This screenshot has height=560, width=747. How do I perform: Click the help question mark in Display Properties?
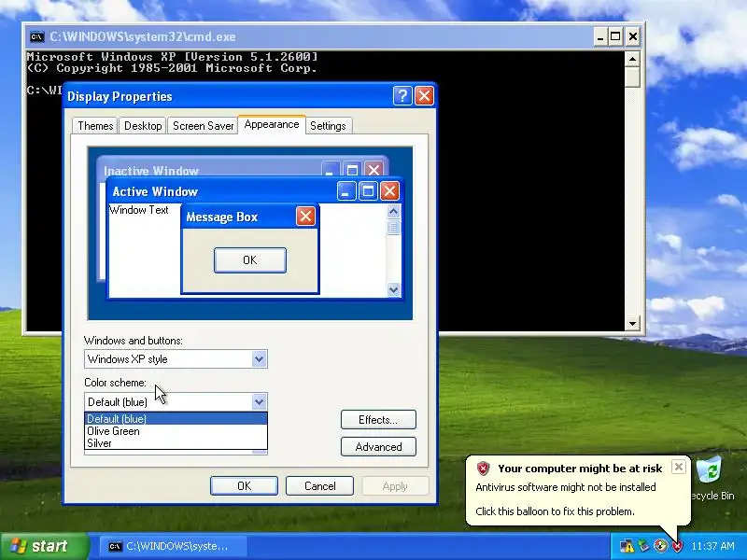(x=402, y=96)
